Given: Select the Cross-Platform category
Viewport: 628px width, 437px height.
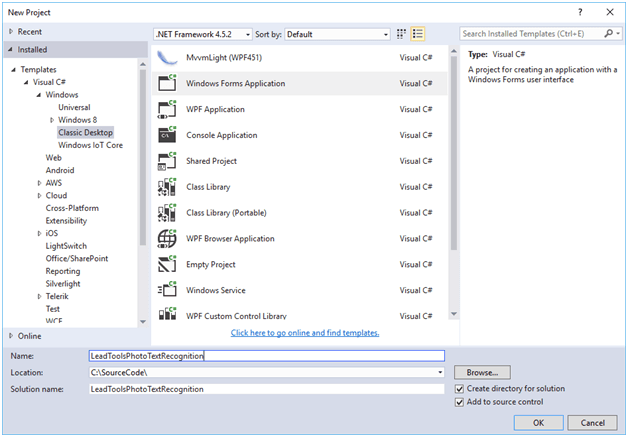Looking at the screenshot, I should pyautogui.click(x=72, y=208).
